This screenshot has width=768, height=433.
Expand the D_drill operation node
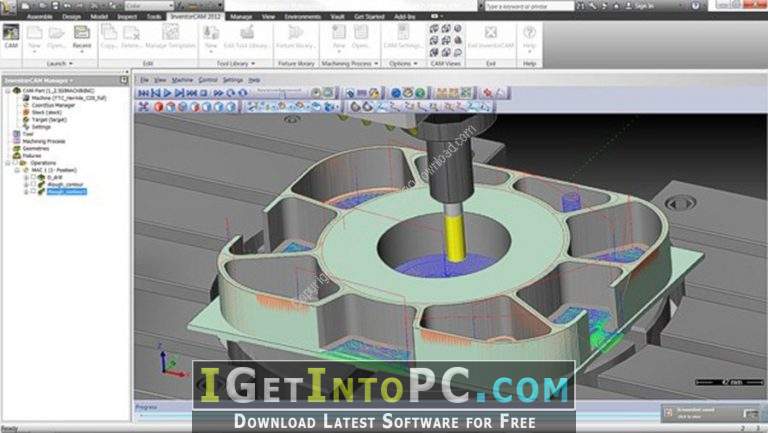(x=26, y=177)
